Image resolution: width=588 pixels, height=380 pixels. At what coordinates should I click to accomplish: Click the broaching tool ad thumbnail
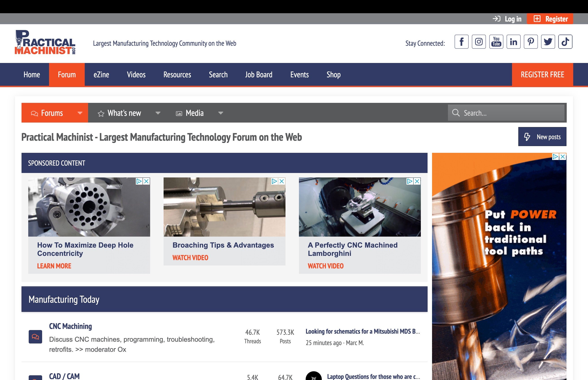pyautogui.click(x=224, y=207)
